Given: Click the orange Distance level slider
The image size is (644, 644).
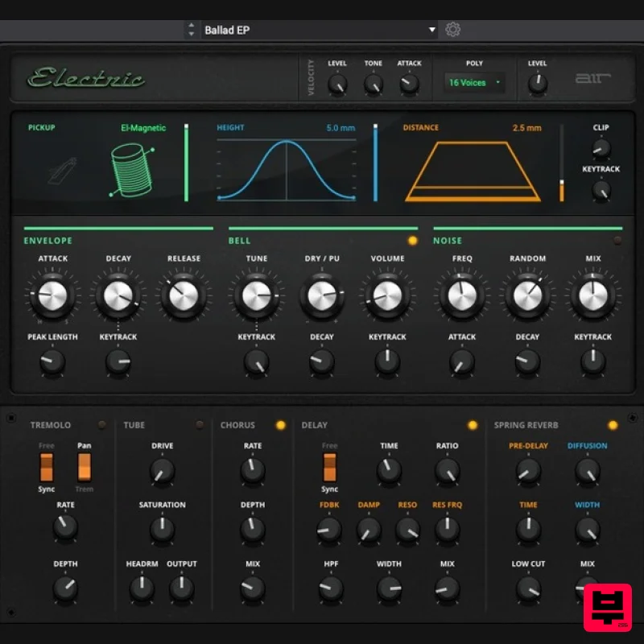Looking at the screenshot, I should [561, 163].
